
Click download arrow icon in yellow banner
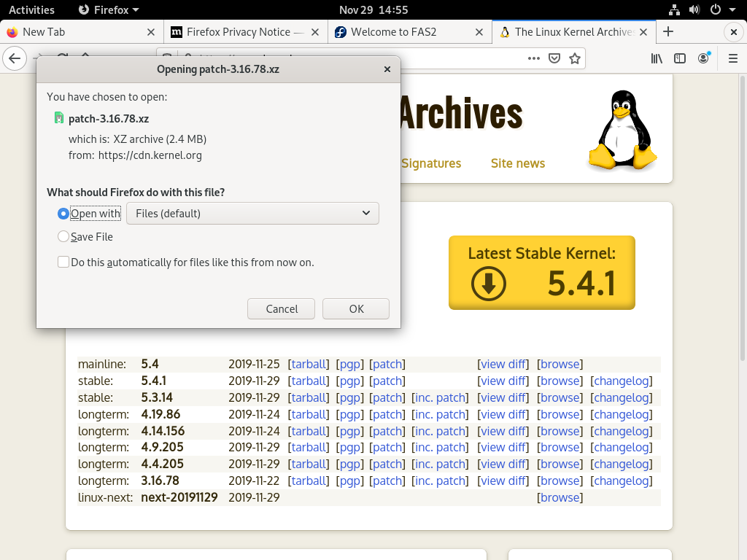tap(488, 284)
